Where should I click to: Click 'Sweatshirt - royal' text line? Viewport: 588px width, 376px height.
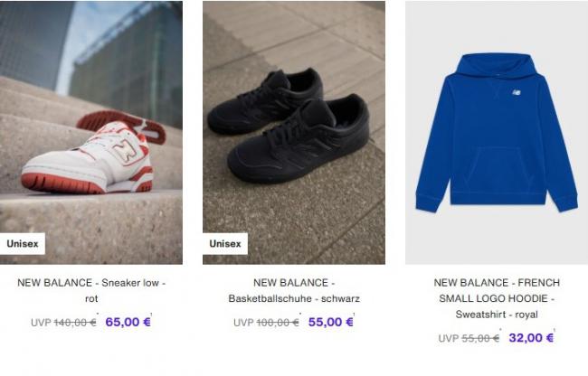[497, 315]
